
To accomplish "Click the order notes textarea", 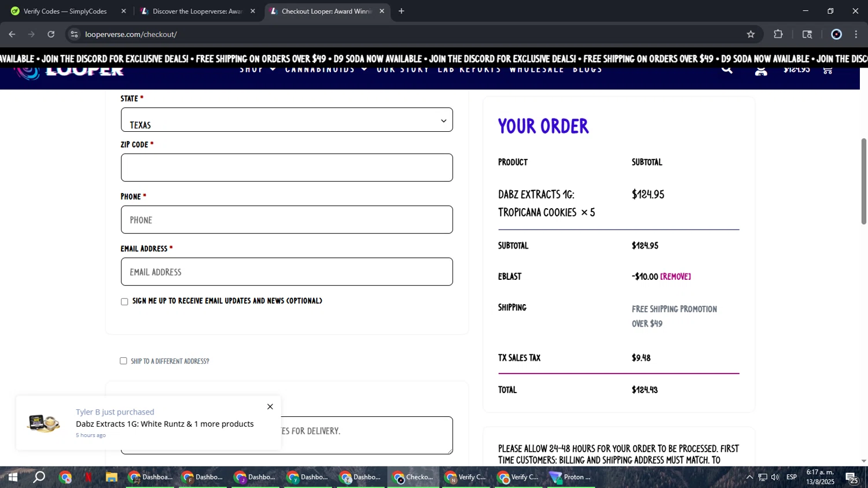I will pyautogui.click(x=287, y=435).
